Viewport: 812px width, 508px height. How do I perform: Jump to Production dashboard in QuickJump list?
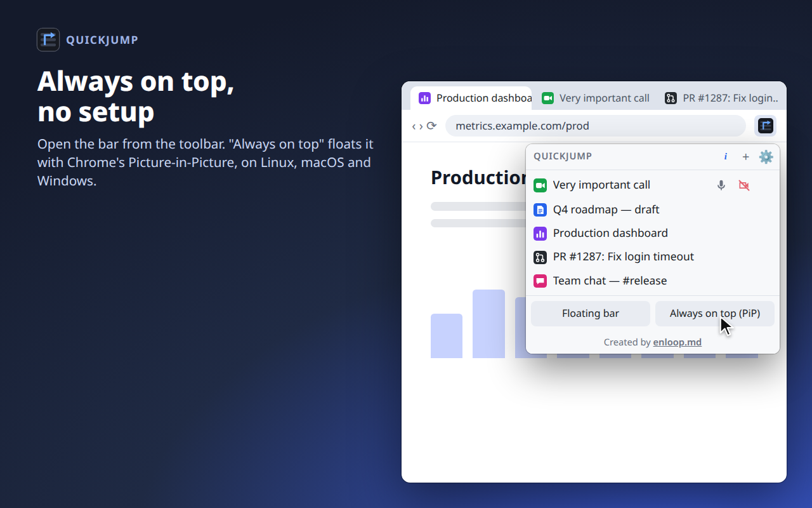click(x=653, y=233)
